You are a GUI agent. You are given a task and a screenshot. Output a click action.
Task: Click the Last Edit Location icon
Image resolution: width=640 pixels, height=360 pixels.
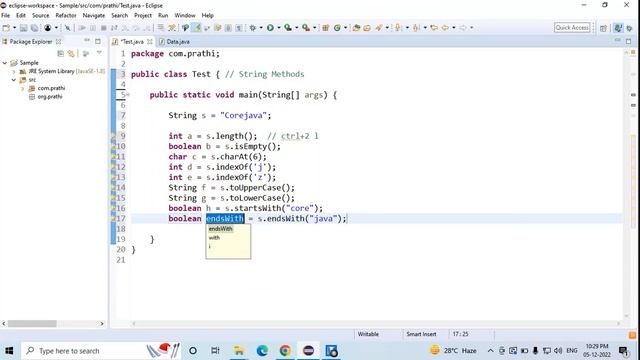click(434, 28)
